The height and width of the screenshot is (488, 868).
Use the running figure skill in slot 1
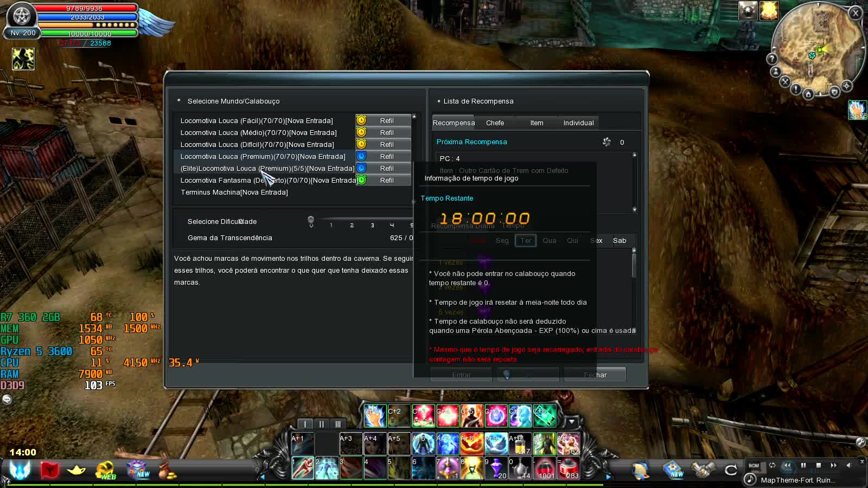coord(303,468)
